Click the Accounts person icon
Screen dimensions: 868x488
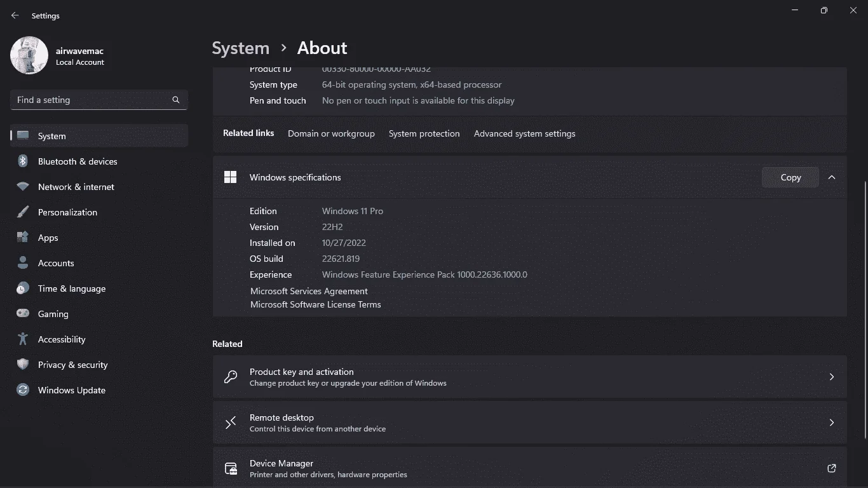click(23, 263)
